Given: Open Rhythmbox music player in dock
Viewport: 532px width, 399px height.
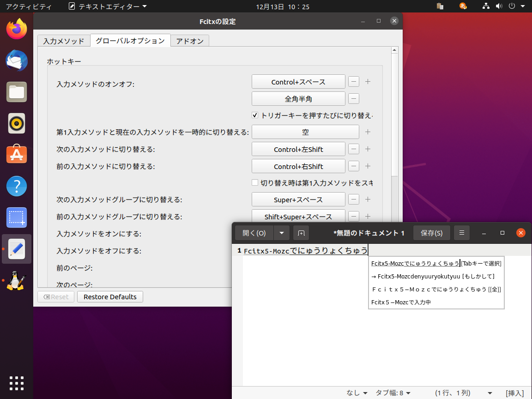Looking at the screenshot, I should pyautogui.click(x=17, y=123).
